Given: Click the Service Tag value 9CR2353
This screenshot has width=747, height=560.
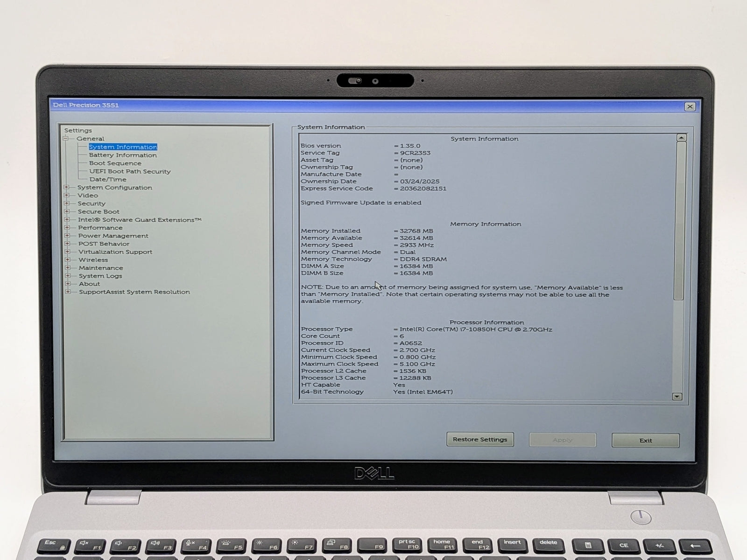Looking at the screenshot, I should click(415, 153).
